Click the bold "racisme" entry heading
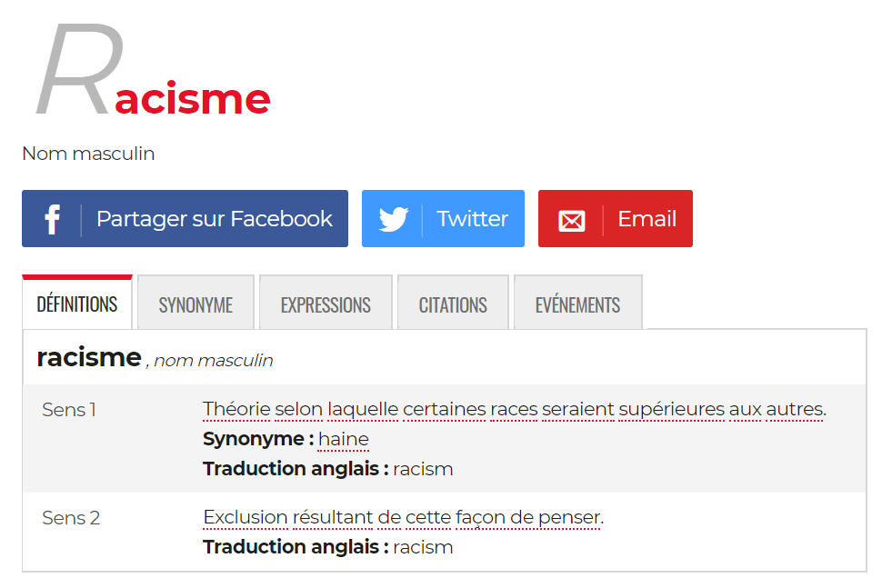The width and height of the screenshot is (882, 588). (x=89, y=357)
